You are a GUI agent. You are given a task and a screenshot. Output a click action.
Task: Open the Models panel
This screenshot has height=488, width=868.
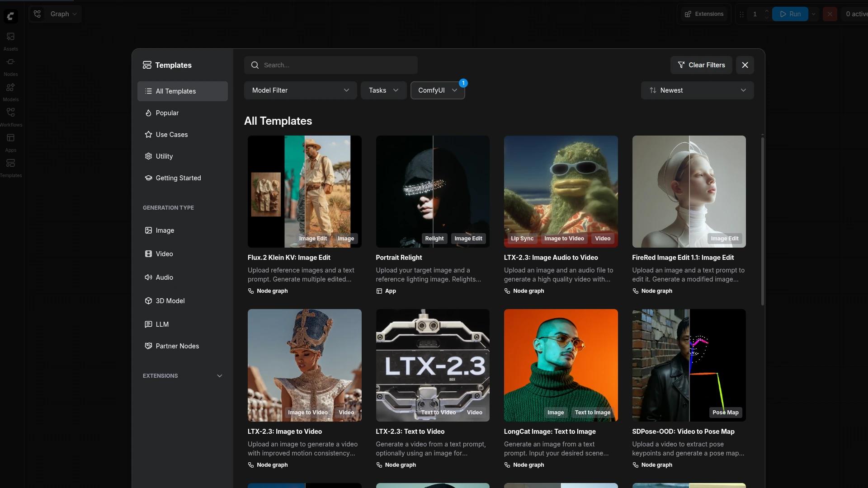[10, 91]
